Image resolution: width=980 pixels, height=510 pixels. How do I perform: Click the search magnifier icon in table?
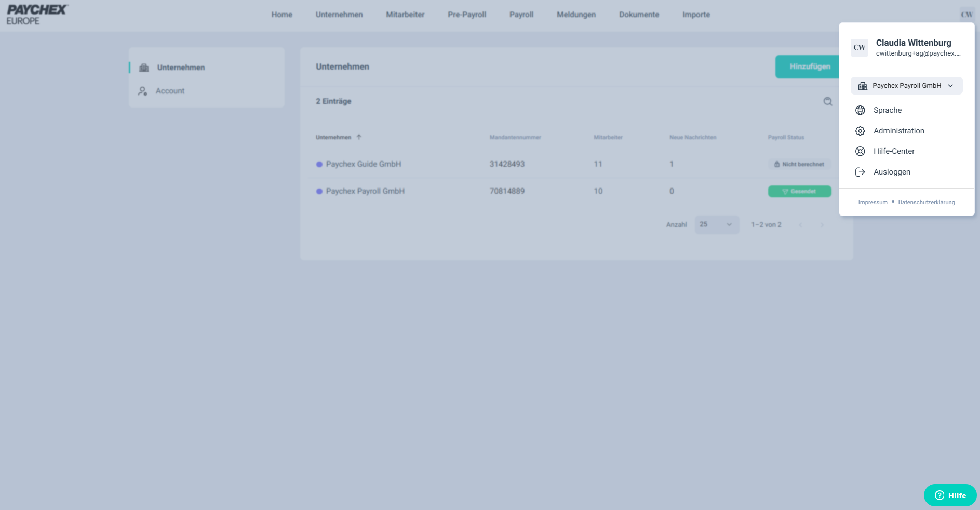[827, 101]
